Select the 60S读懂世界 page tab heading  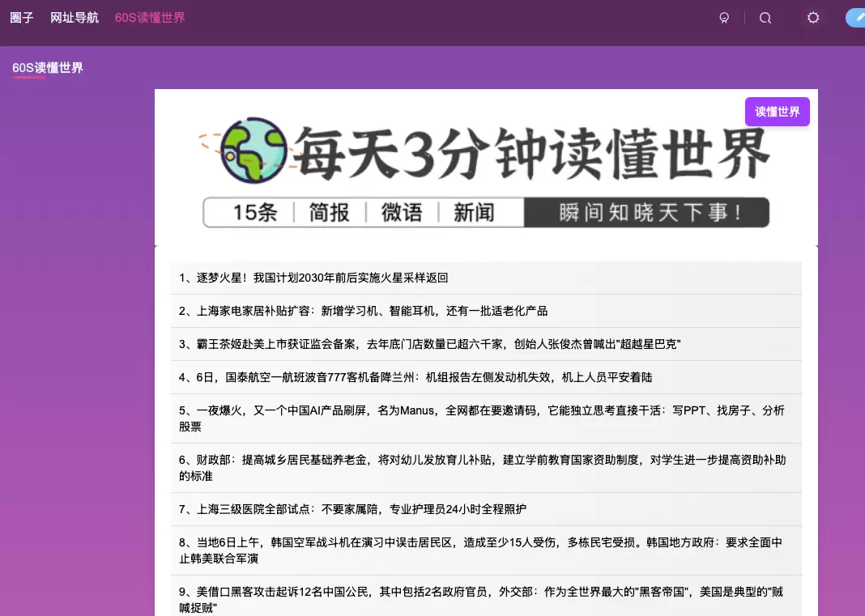click(48, 68)
